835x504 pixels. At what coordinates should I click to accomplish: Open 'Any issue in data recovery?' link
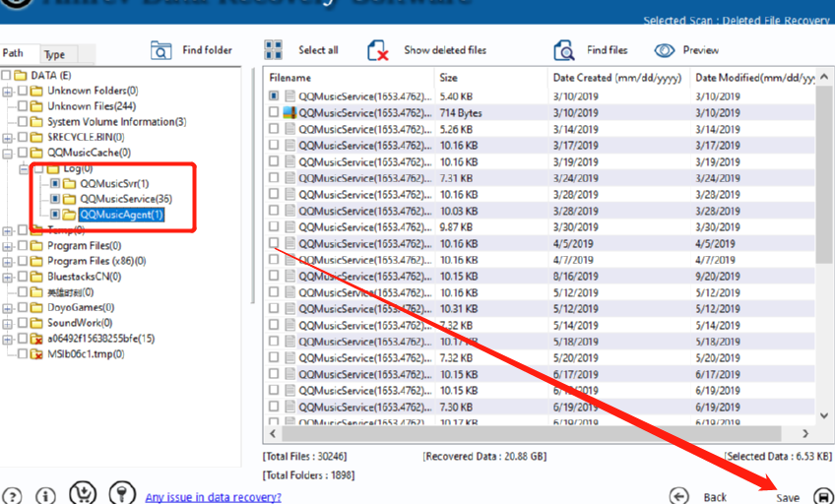[x=213, y=497]
